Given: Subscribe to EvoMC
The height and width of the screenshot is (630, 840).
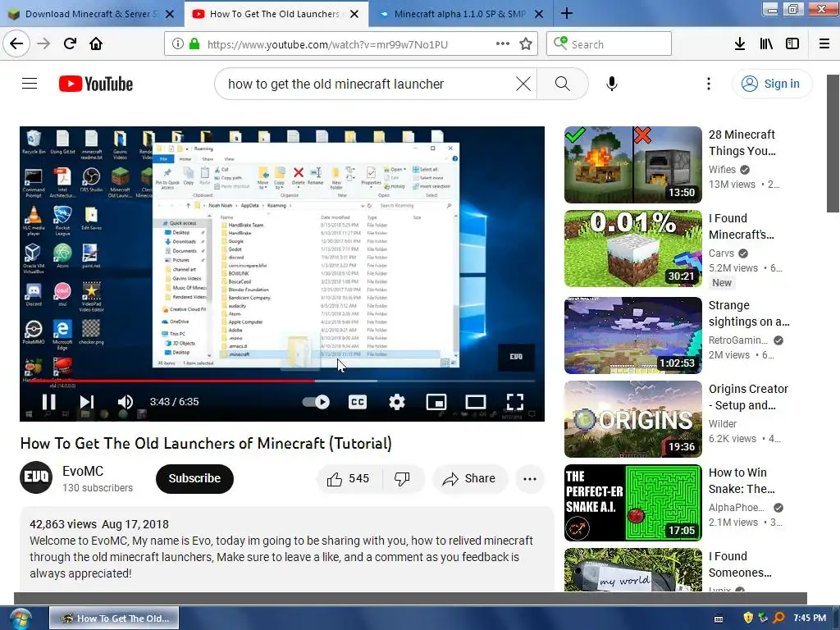Looking at the screenshot, I should click(194, 478).
